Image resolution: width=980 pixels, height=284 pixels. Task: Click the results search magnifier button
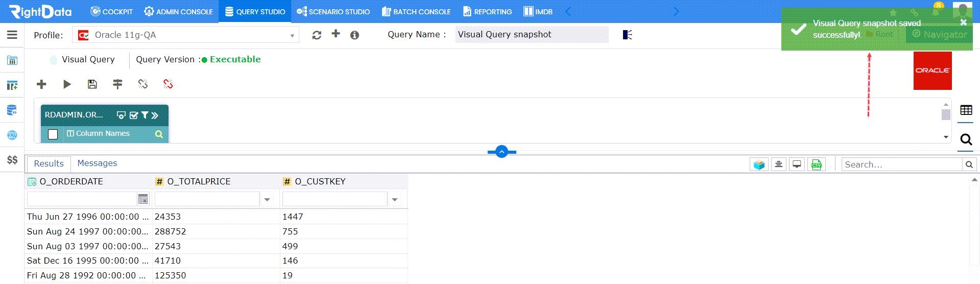(969, 164)
